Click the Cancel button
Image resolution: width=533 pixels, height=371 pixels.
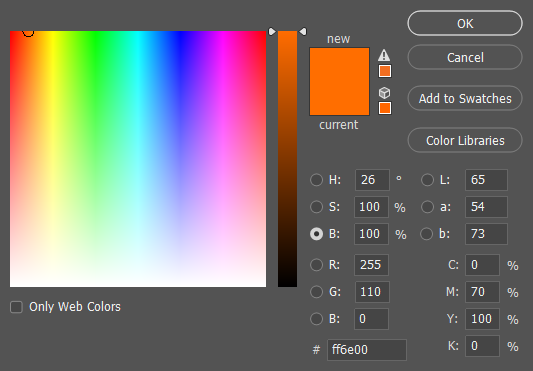[x=465, y=57]
